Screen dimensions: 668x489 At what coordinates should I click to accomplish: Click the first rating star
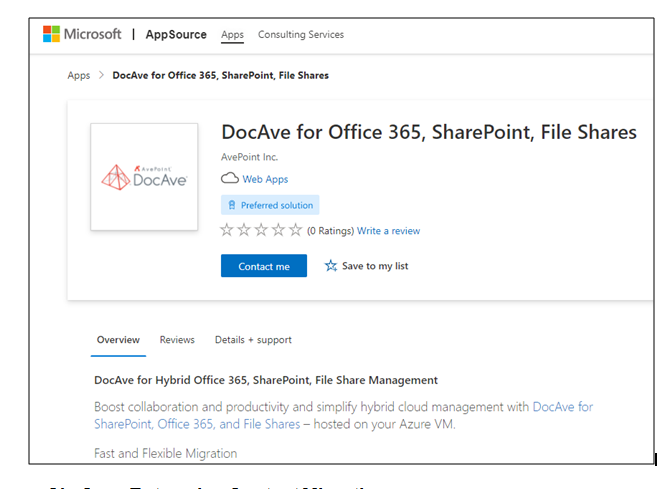pos(227,230)
